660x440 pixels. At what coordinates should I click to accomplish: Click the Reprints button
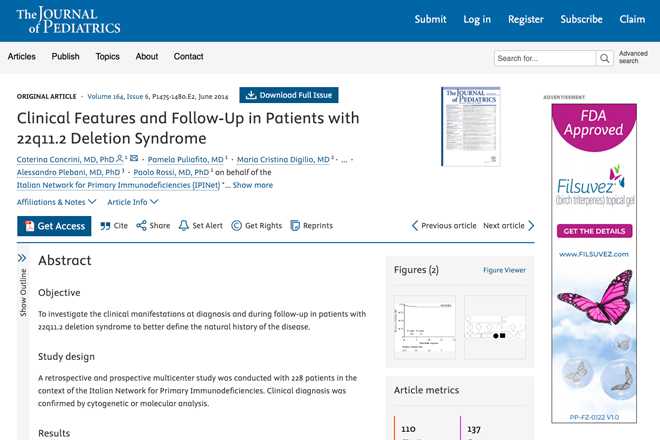point(311,226)
